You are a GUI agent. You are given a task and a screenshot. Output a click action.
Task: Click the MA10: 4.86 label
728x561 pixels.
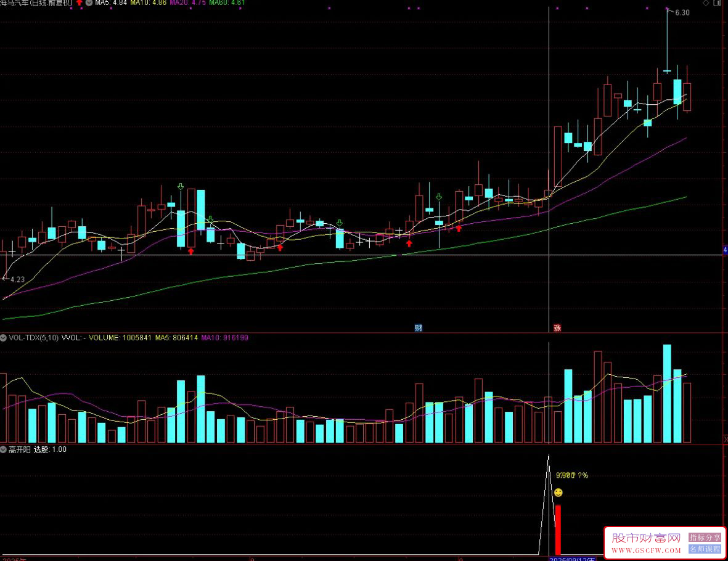point(148,3)
